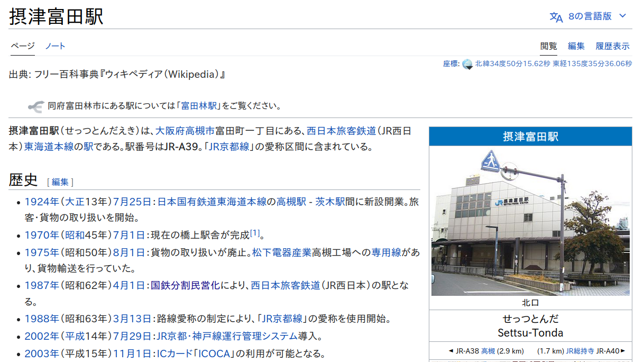Click the 駅 link in intro
This screenshot has height=362, width=644.
pyautogui.click(x=89, y=147)
